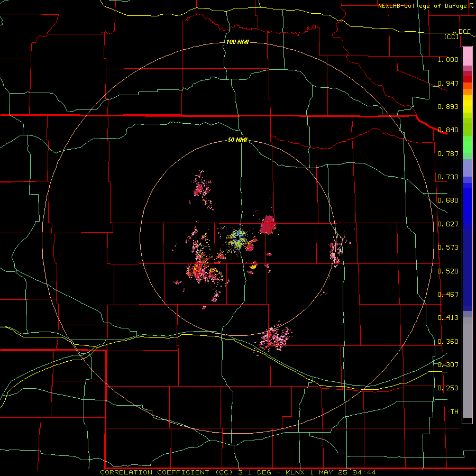Image resolution: width=476 pixels, height=476 pixels.
Task: Select the 0.733 legend value
Action: click(448, 177)
